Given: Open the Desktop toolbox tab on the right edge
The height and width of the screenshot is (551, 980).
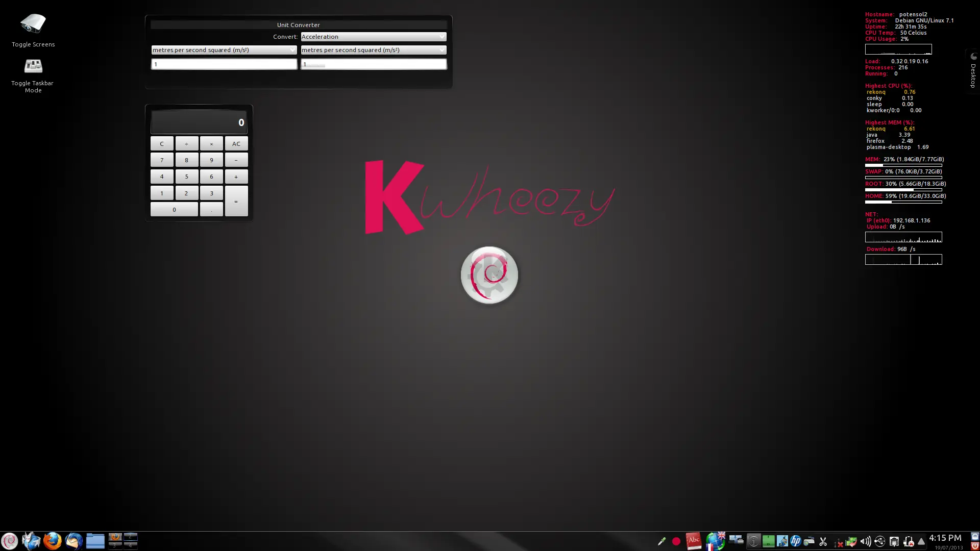Looking at the screenshot, I should (x=973, y=71).
